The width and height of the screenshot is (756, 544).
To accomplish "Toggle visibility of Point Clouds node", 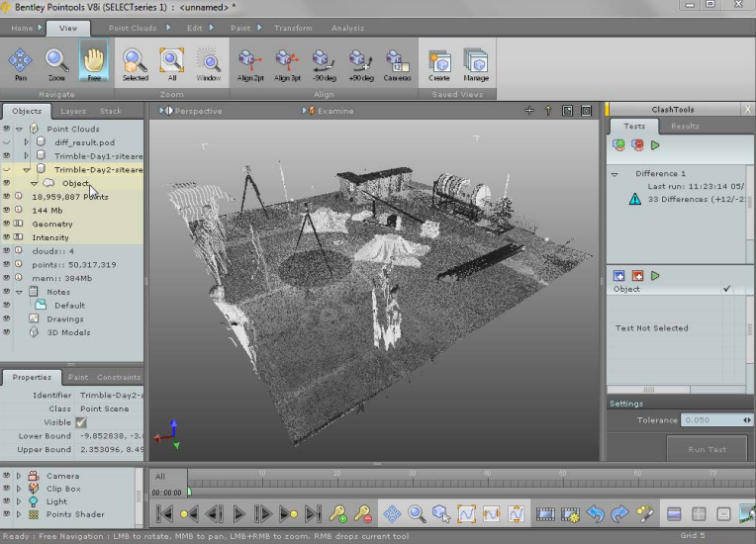I will (6, 129).
